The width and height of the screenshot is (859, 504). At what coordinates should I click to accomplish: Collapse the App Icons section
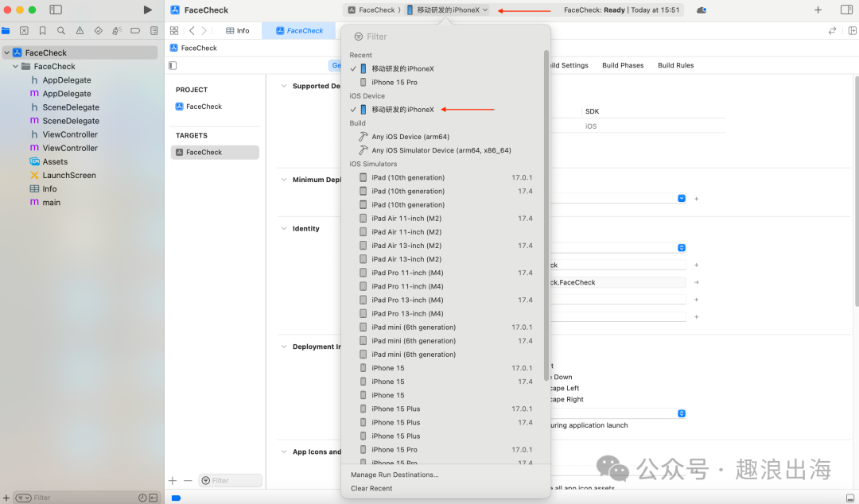coord(284,452)
